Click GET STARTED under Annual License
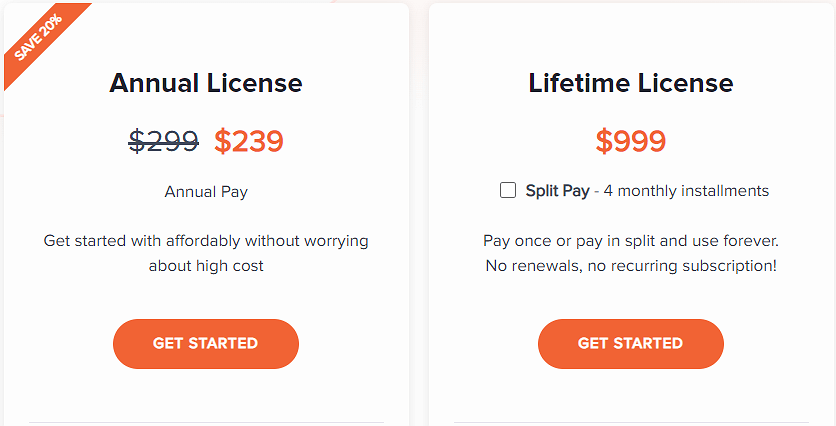This screenshot has height=426, width=836. pyautogui.click(x=205, y=343)
